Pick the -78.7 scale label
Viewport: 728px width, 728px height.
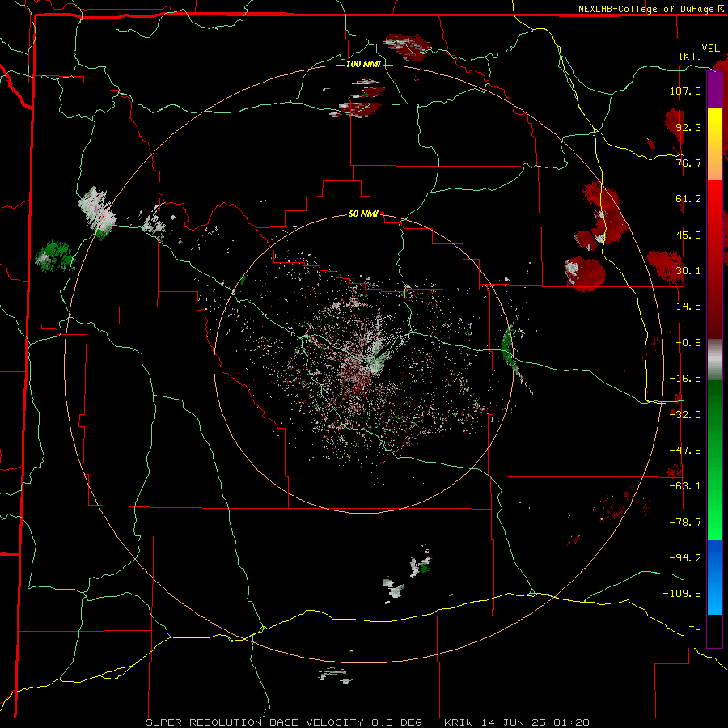[x=685, y=523]
